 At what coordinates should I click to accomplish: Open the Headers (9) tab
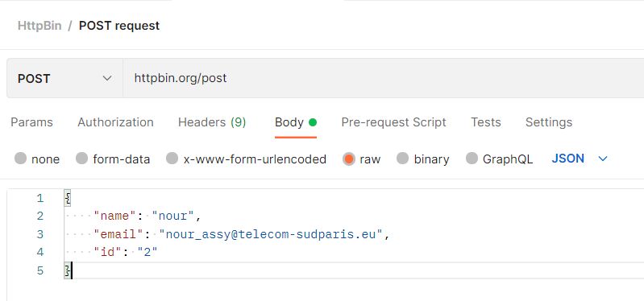(x=212, y=122)
